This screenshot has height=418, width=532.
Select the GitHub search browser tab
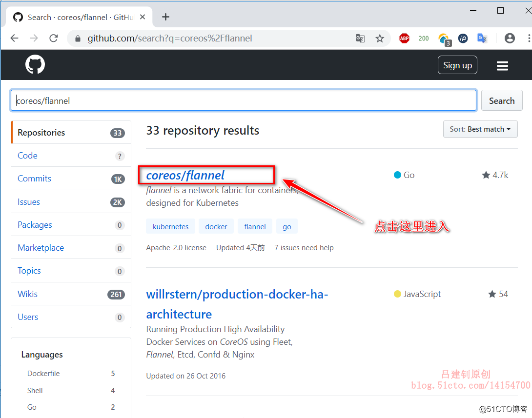click(79, 17)
